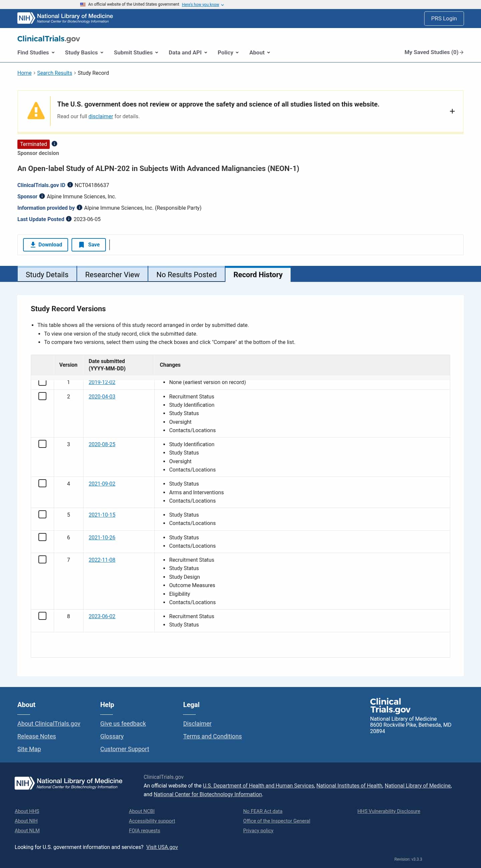
Task: Open version dated 2020-08-25
Action: 102,445
